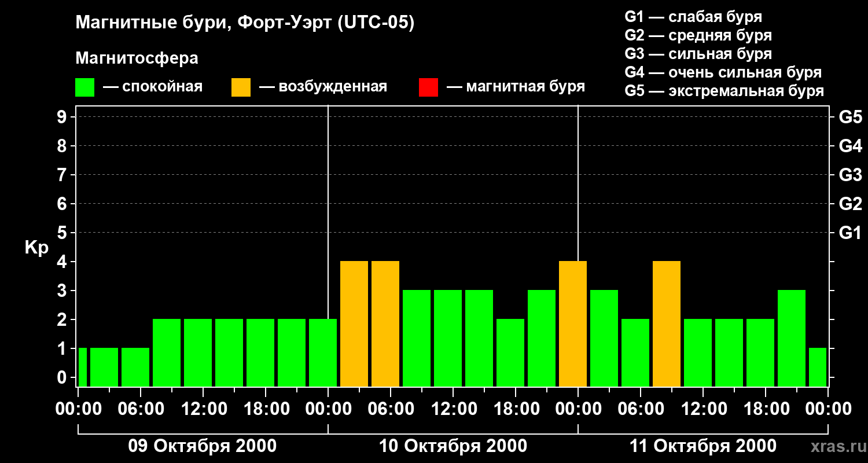Click the 18:00 time label above 11 Октября
This screenshot has height=463, width=868.
click(766, 409)
